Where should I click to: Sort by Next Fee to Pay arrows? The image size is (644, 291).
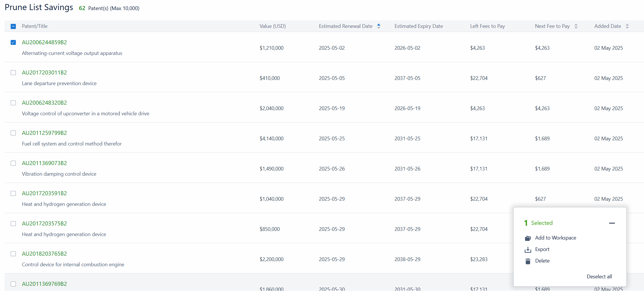576,26
